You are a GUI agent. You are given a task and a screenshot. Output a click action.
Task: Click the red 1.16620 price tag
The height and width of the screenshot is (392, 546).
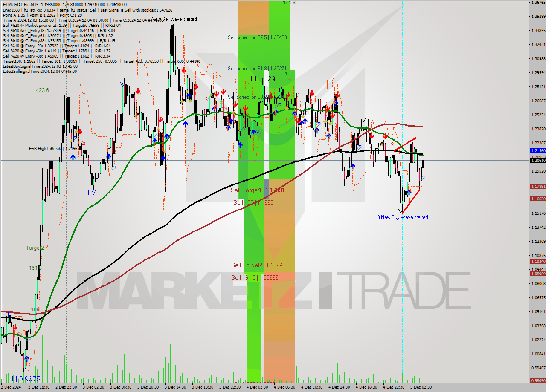click(537, 199)
